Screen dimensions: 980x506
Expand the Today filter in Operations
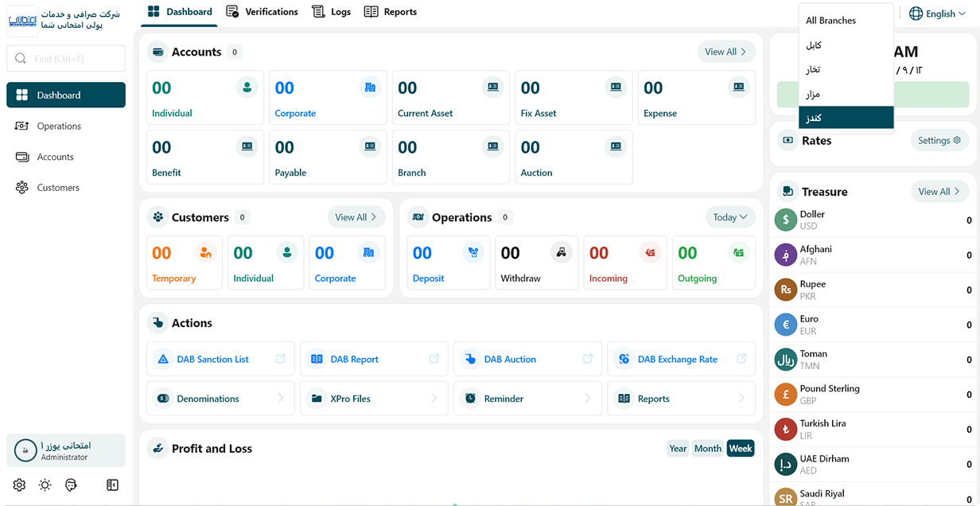point(729,217)
